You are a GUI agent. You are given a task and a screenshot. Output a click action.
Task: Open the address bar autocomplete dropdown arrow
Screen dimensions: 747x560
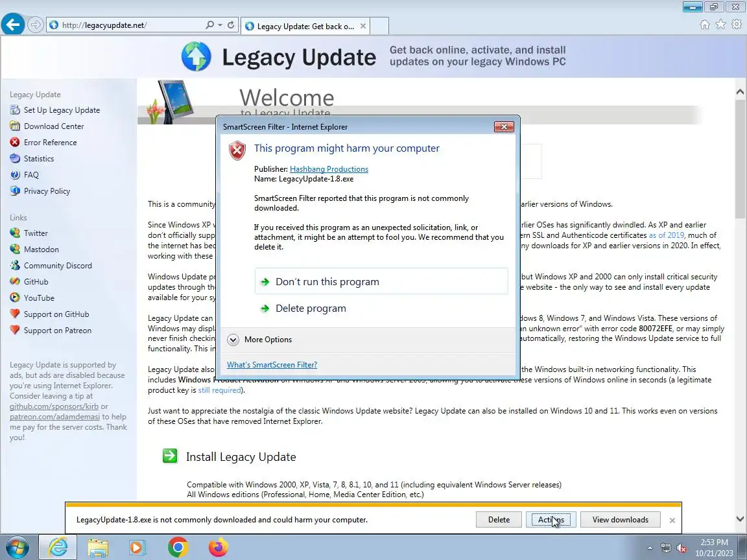pyautogui.click(x=220, y=25)
